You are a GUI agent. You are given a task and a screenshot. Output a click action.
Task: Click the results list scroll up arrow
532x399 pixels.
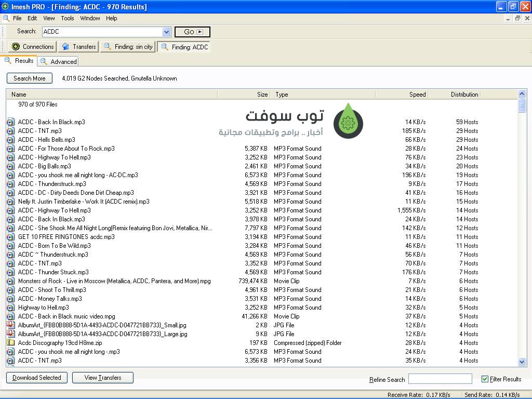(522, 94)
